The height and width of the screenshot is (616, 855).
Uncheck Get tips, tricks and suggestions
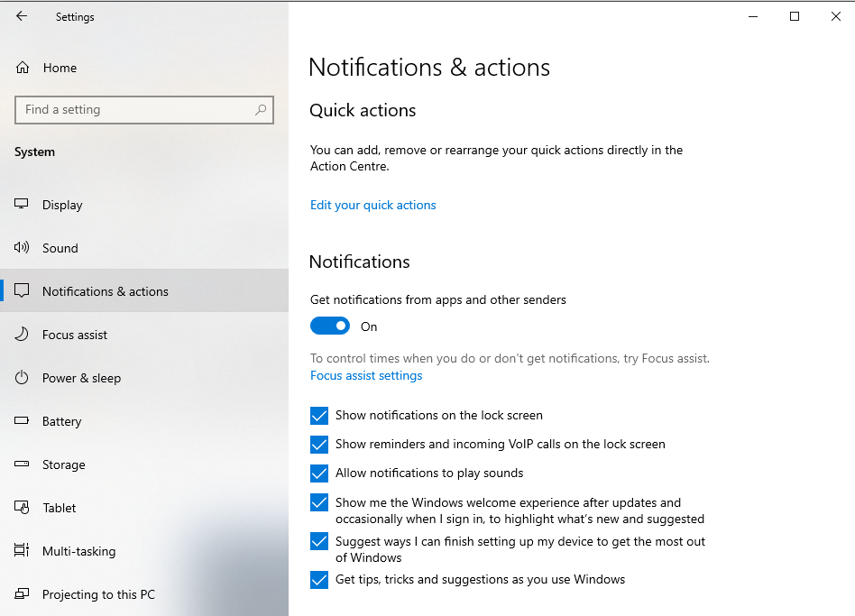click(x=319, y=580)
